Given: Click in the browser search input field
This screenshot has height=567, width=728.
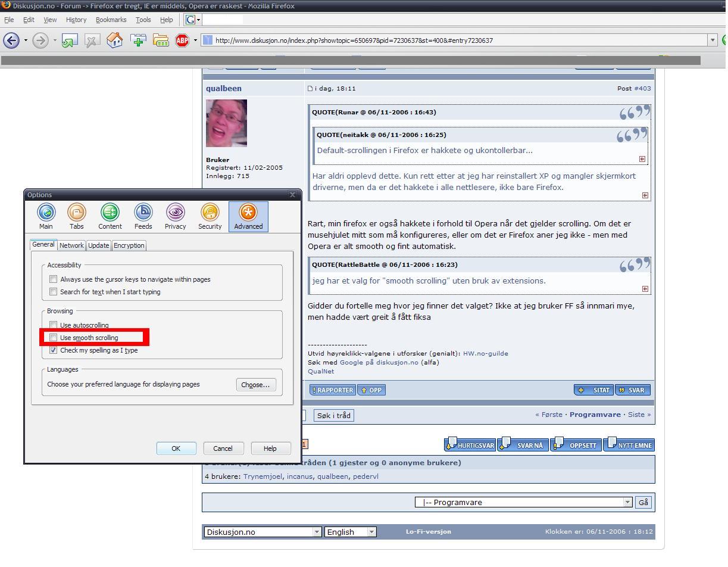Looking at the screenshot, I should pyautogui.click(x=223, y=20).
